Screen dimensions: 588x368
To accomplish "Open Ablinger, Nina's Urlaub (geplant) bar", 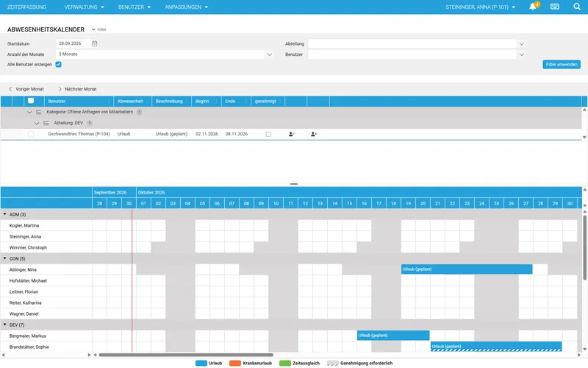I will [467, 269].
